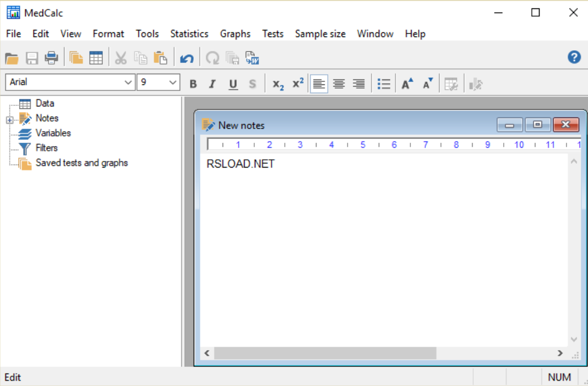Copy selection with the copy icon

click(x=141, y=58)
